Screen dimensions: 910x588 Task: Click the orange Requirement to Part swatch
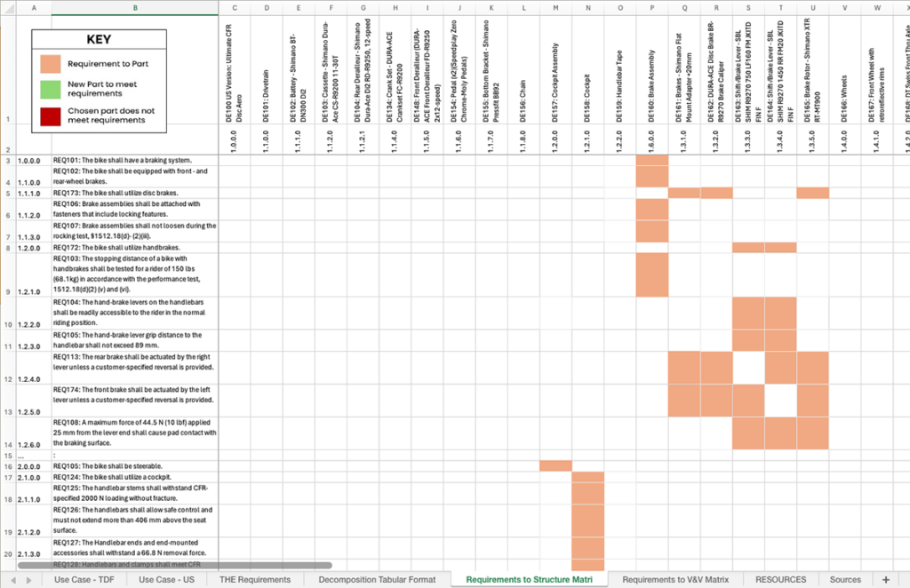pyautogui.click(x=51, y=65)
